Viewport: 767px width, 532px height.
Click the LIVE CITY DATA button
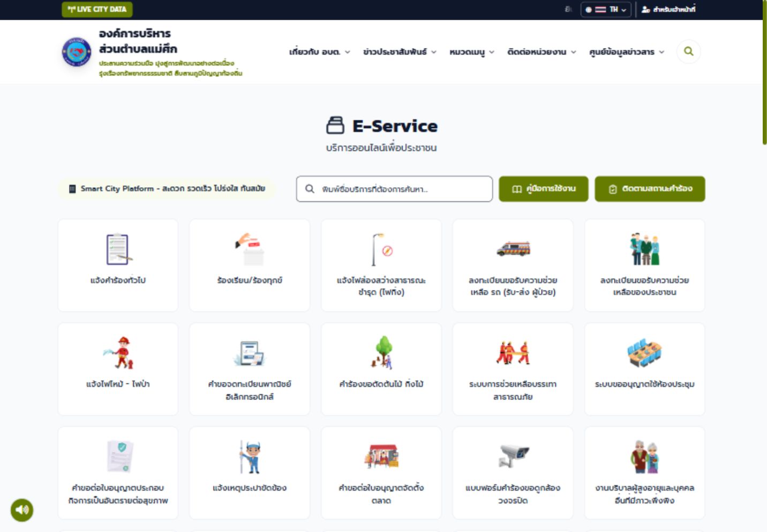(x=97, y=9)
